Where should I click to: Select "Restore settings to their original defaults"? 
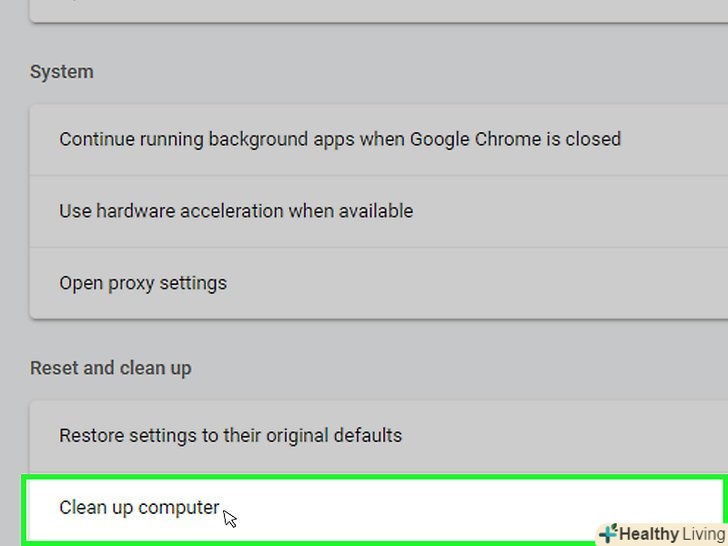(230, 436)
